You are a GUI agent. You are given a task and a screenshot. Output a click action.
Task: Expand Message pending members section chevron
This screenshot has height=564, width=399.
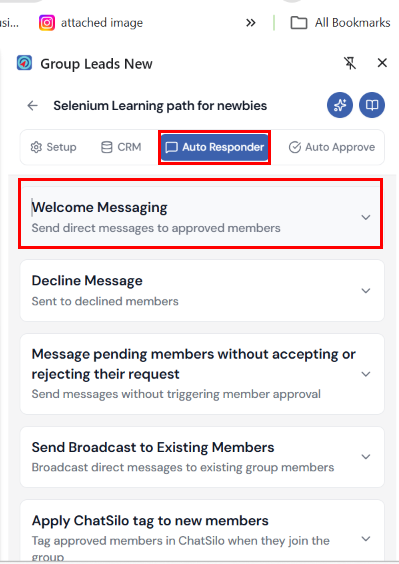point(366,374)
